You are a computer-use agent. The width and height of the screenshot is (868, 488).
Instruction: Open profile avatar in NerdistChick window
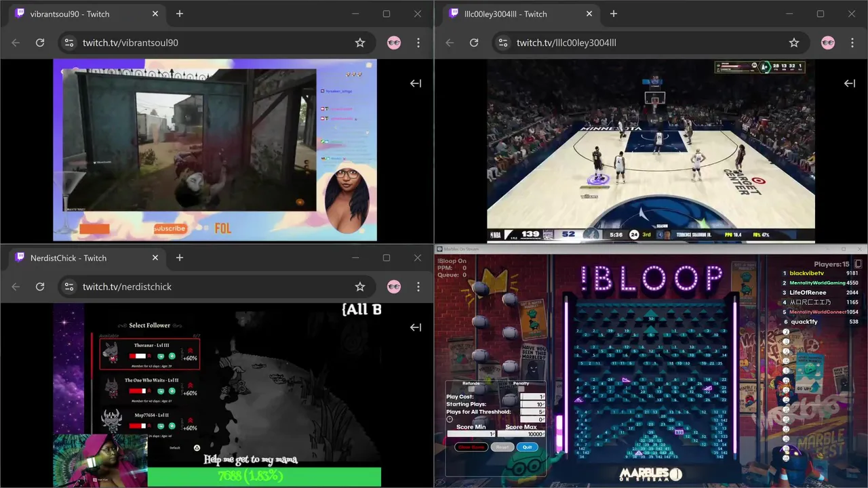394,287
